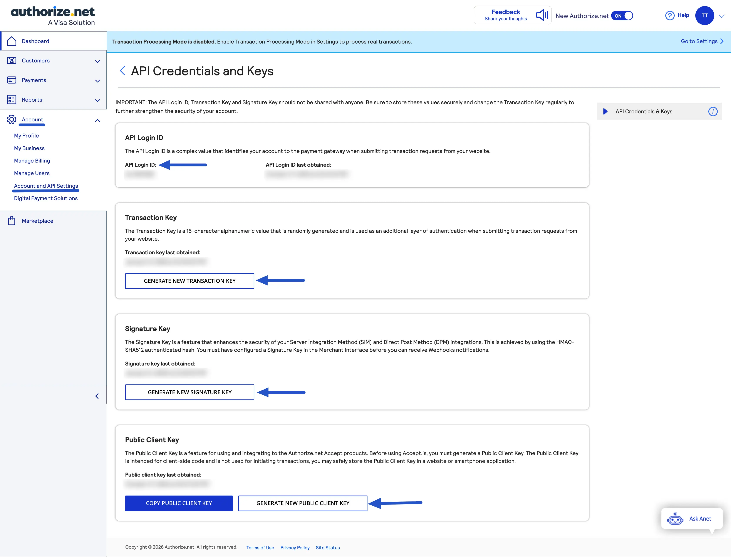
Task: Collapse the left sidebar
Action: click(97, 396)
